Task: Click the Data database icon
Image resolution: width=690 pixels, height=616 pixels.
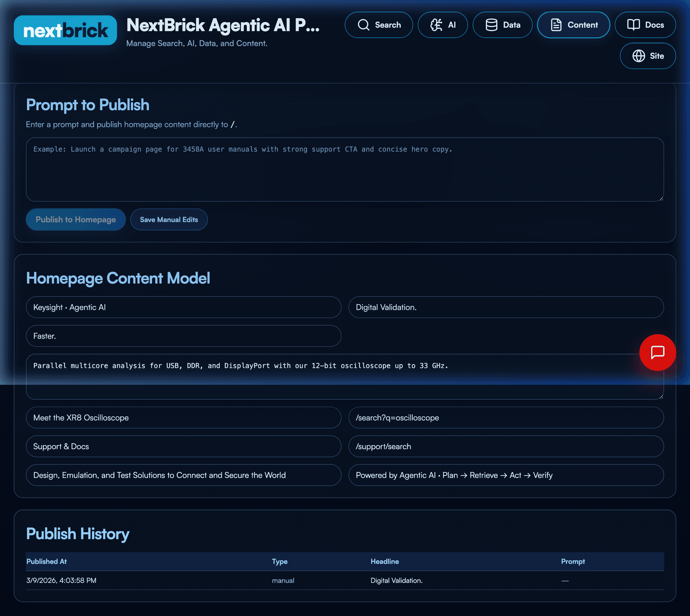Action: click(491, 25)
